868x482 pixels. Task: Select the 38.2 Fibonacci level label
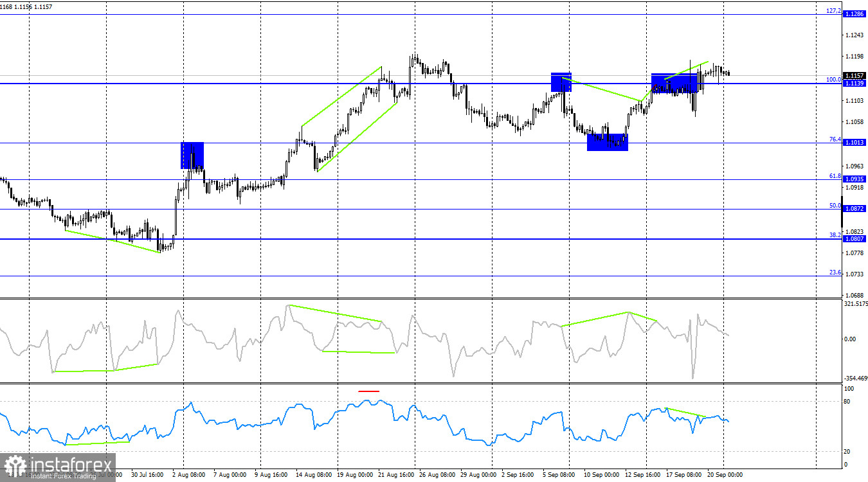pyautogui.click(x=835, y=235)
